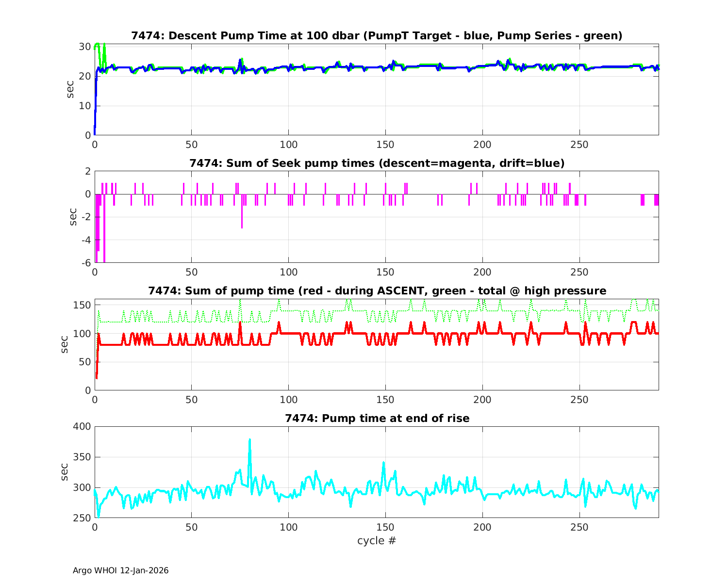
Task: Click the Argo WHOI 12-Jan-2026 footer text
Action: 120,570
